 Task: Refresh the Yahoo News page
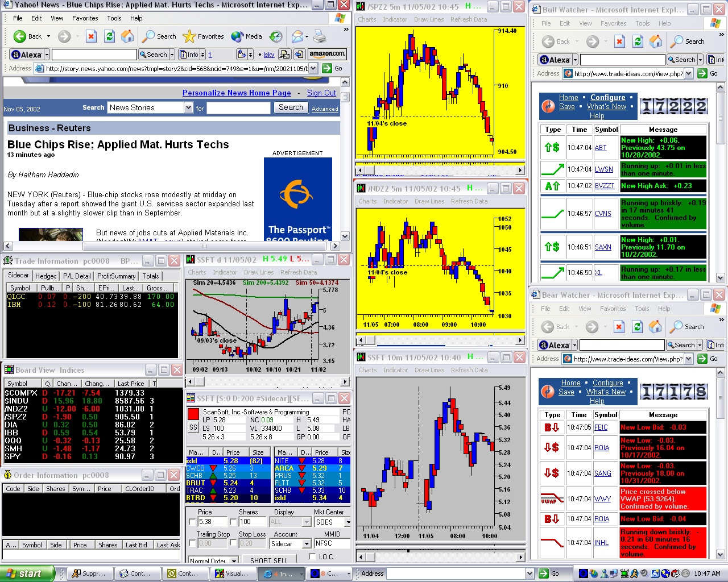click(x=110, y=36)
